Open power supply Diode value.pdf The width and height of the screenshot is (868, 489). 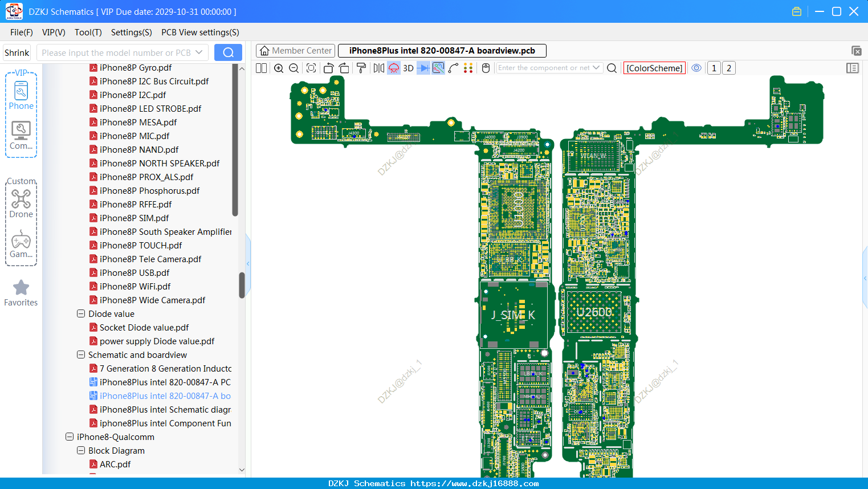(157, 341)
